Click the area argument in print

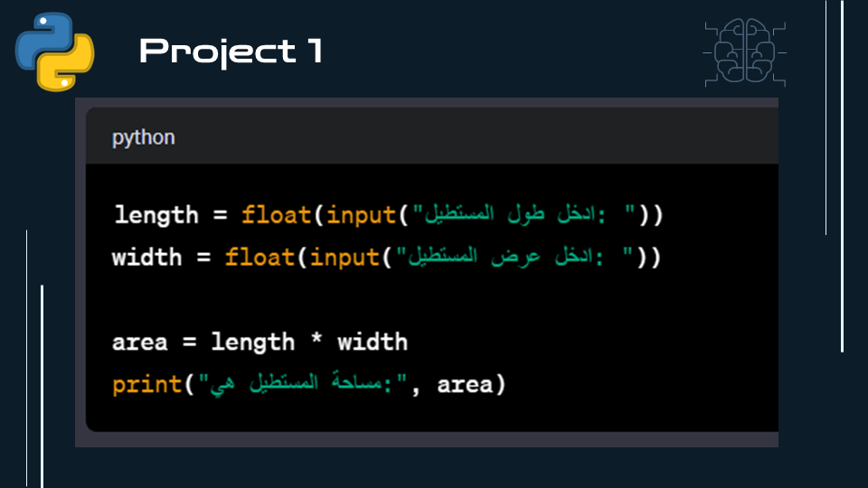465,385
